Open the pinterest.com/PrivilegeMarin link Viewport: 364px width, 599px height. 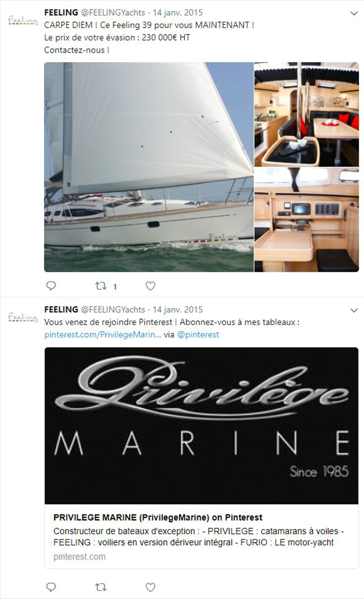pyautogui.click(x=102, y=335)
